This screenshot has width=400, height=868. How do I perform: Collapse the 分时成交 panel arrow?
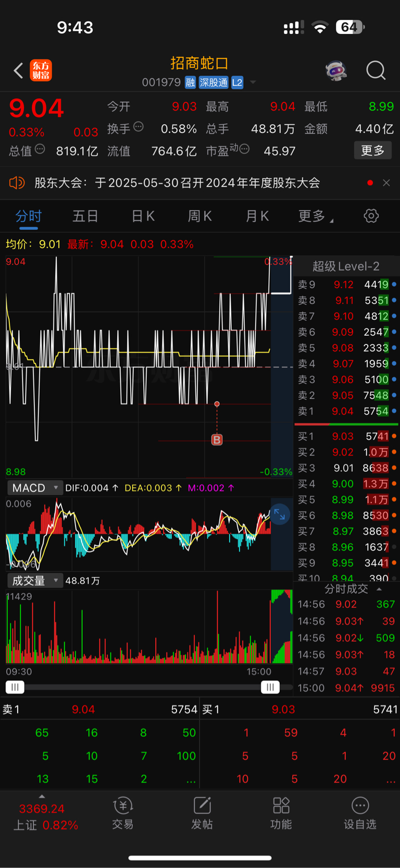pos(379,589)
